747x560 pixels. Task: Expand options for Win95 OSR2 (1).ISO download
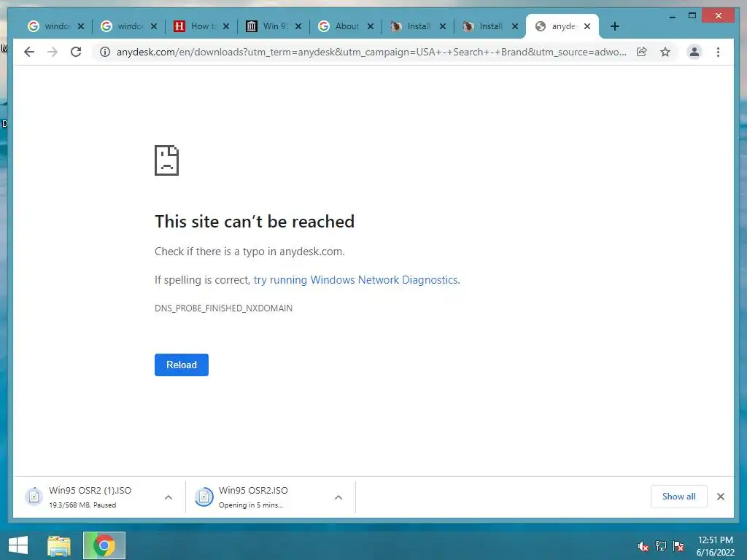(x=169, y=497)
